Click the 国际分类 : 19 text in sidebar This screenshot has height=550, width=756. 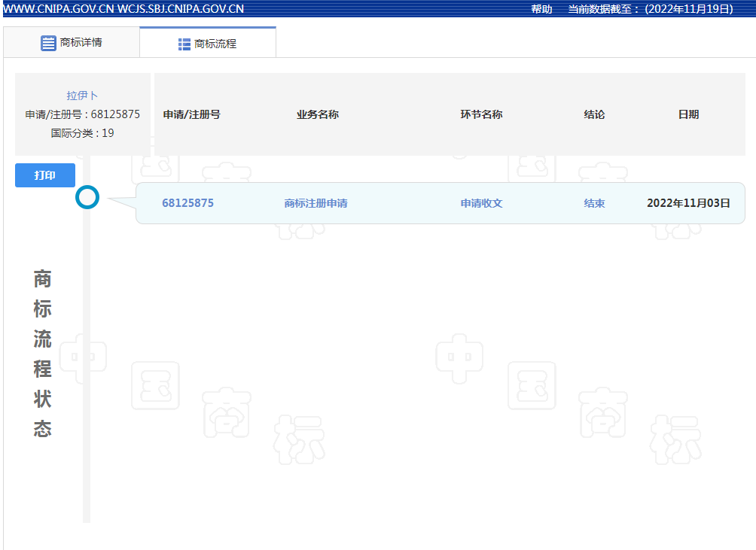pos(82,133)
